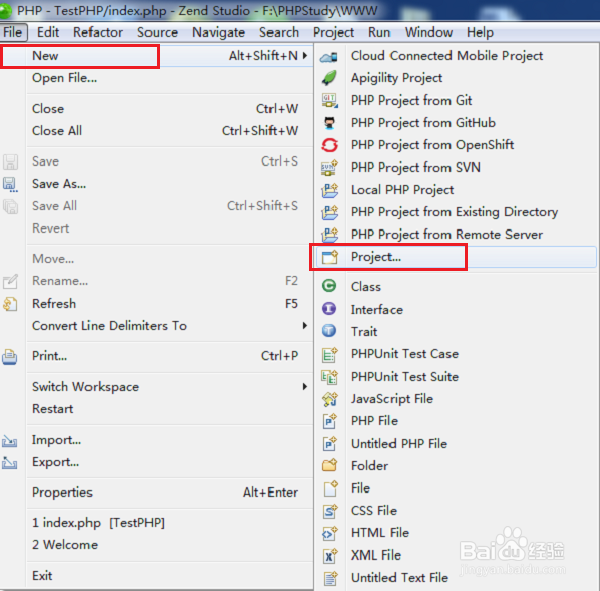This screenshot has height=591, width=600.
Task: Click the purple Interface icon
Action: [x=329, y=308]
